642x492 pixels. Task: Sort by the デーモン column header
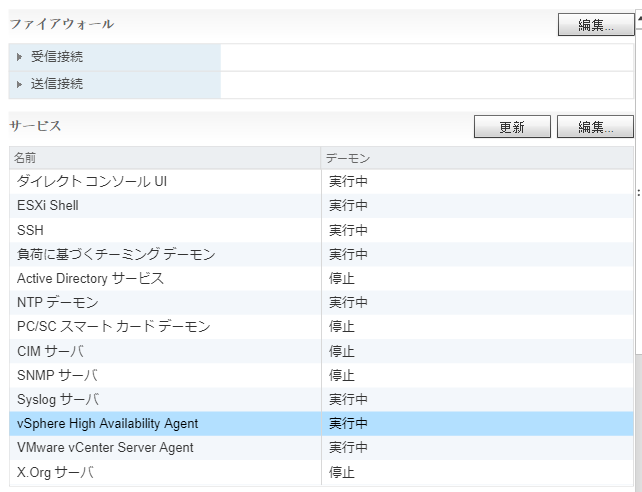(x=477, y=158)
